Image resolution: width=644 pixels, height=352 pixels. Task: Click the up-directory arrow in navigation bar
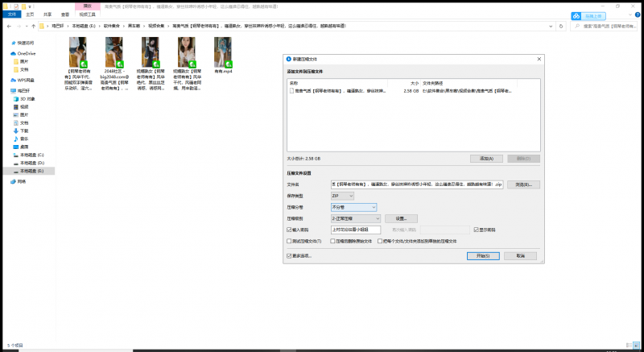tap(33, 27)
